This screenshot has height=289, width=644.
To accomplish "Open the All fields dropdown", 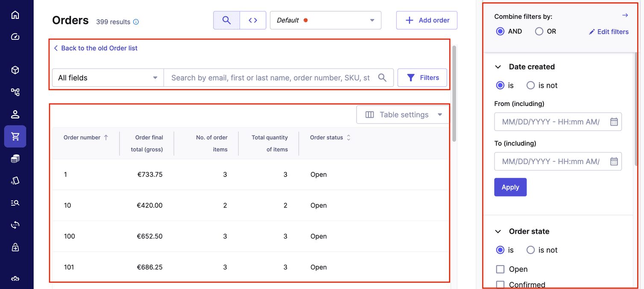I will click(107, 77).
